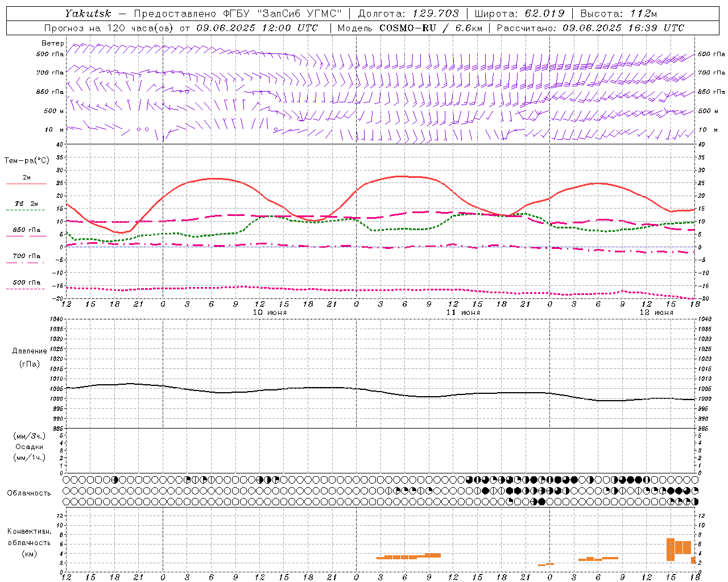Click the 500 гПа temperature legend label
728x582 pixels.
pyautogui.click(x=27, y=282)
